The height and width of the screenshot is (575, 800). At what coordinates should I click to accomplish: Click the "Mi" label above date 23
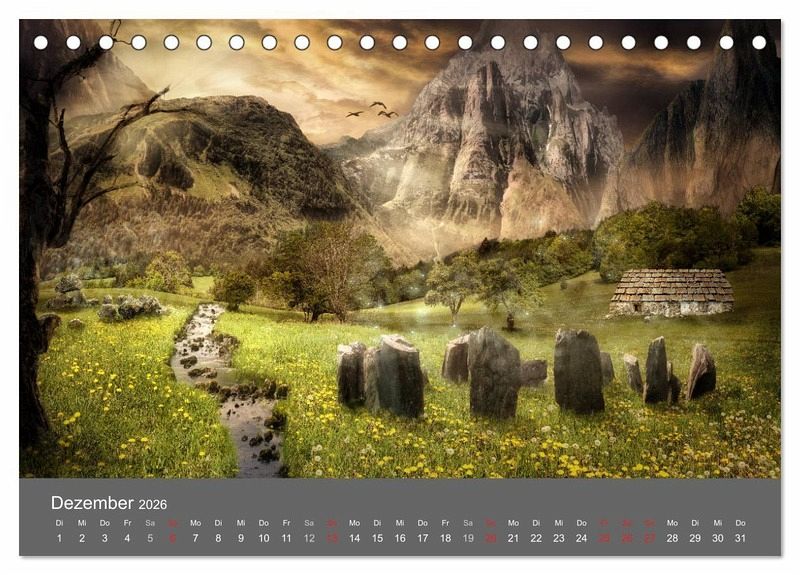pyautogui.click(x=559, y=523)
